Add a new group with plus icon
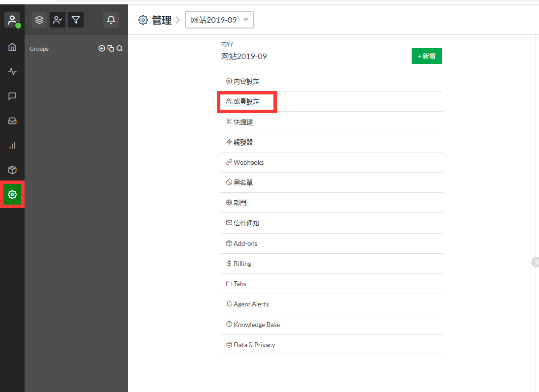Viewport: 539px width, 392px height. point(102,49)
